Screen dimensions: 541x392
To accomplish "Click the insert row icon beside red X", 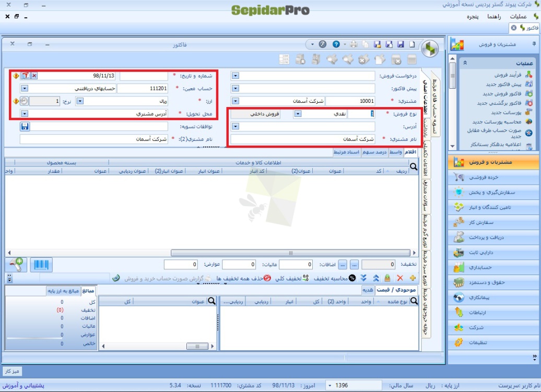I will pyautogui.click(x=388, y=278).
